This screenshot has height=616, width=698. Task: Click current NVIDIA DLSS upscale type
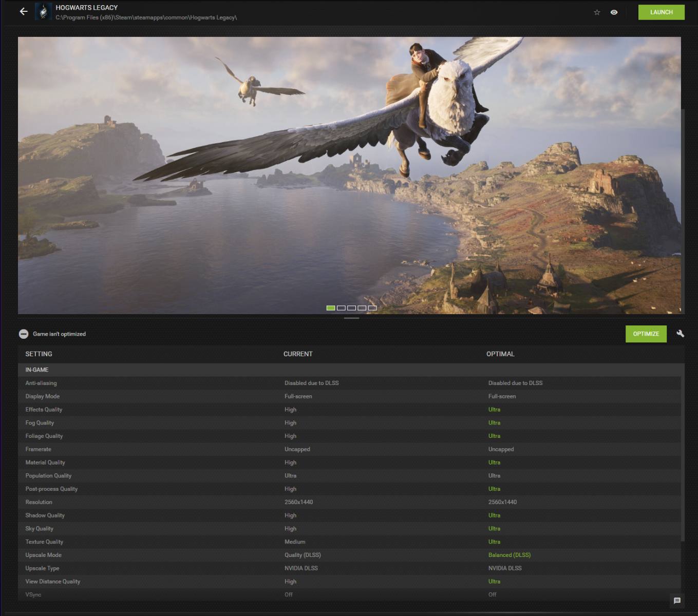coord(301,568)
